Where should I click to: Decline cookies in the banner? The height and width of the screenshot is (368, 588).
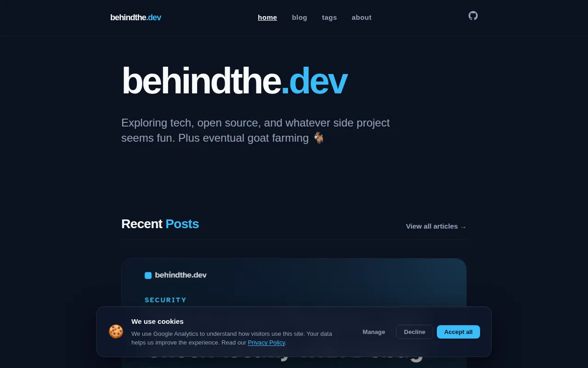pos(414,332)
